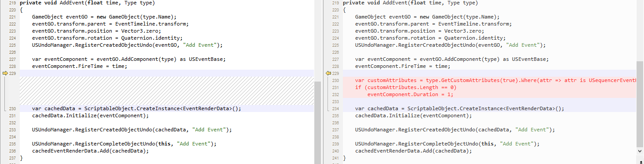Viewport: 644px width, 164px height.
Task: Click line number 230 in the left pane
Action: coord(12,108)
